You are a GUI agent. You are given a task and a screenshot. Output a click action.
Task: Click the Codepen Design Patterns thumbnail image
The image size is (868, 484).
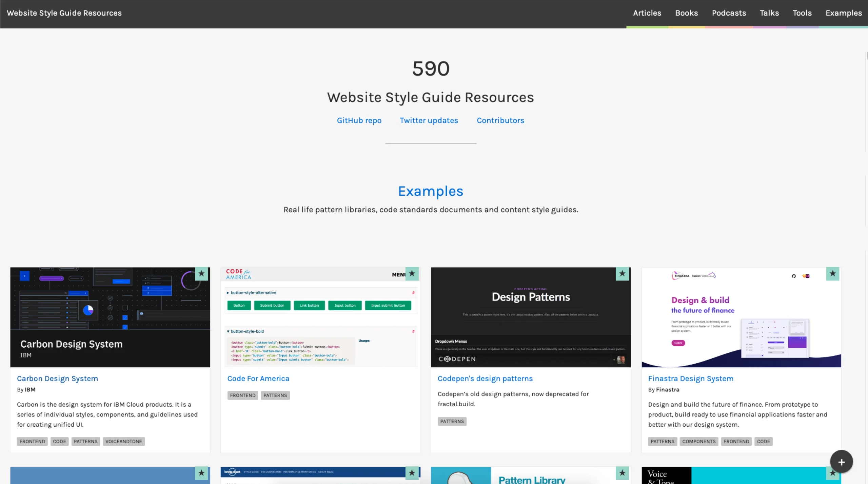(x=531, y=317)
